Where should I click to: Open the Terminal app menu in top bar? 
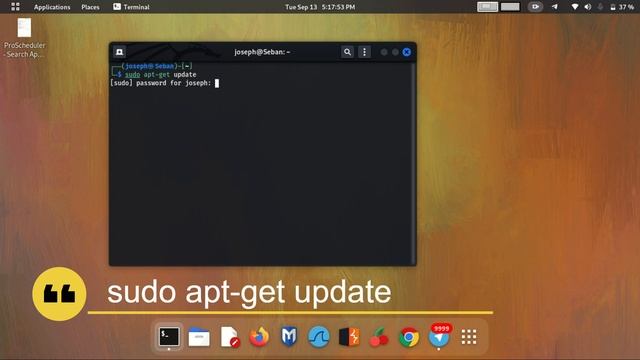tap(131, 7)
